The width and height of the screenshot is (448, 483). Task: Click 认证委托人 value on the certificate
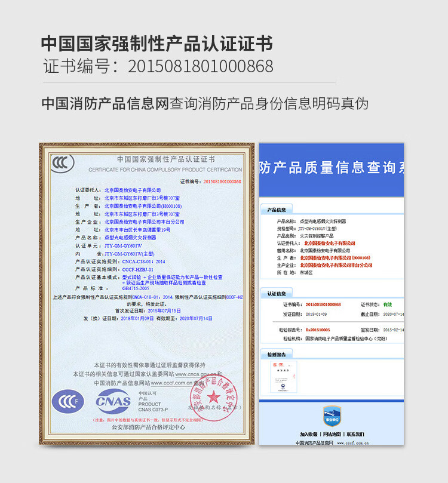(x=133, y=190)
